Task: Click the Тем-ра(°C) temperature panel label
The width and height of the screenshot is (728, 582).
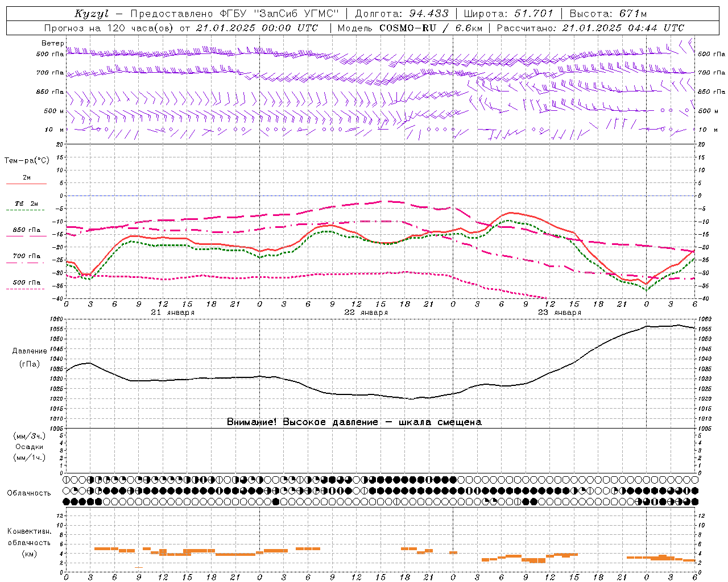Action: 27,161
